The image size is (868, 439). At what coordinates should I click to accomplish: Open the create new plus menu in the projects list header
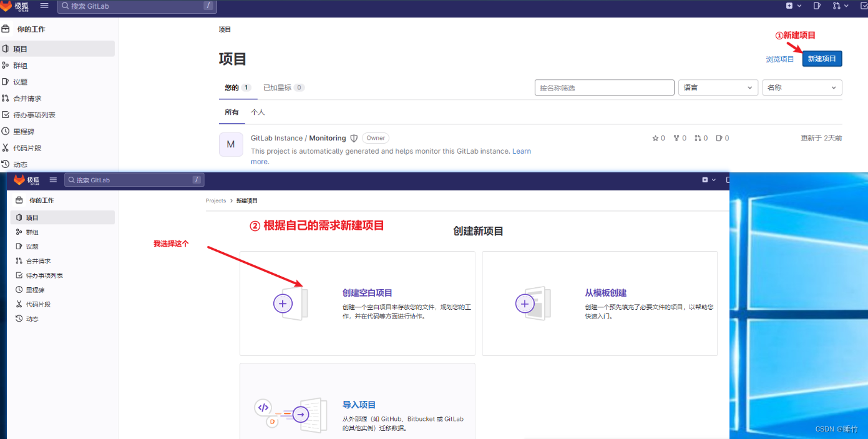click(793, 6)
